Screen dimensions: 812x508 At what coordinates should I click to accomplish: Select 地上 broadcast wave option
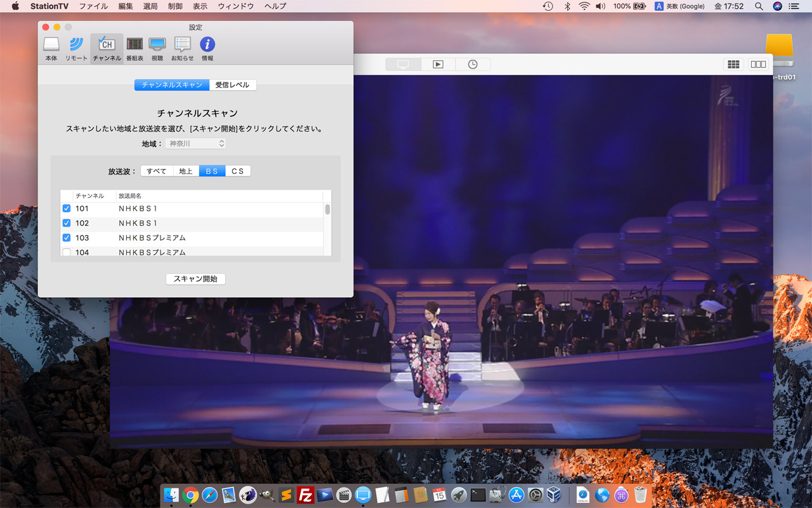pos(186,171)
